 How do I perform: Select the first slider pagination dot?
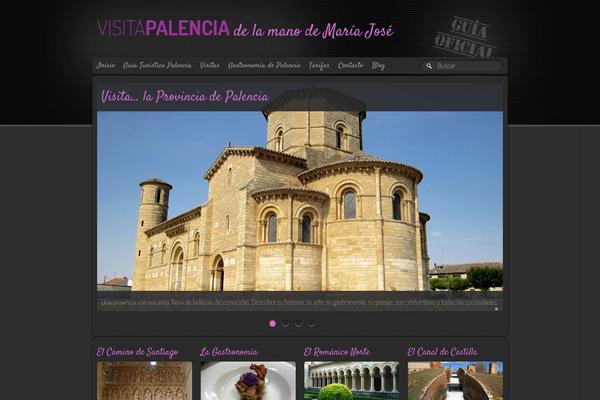(x=272, y=323)
